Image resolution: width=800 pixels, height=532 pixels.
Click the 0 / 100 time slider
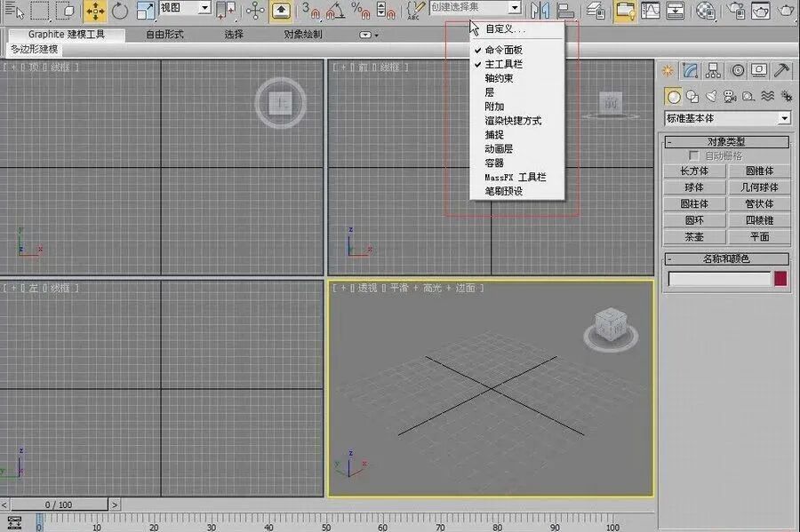(x=60, y=504)
